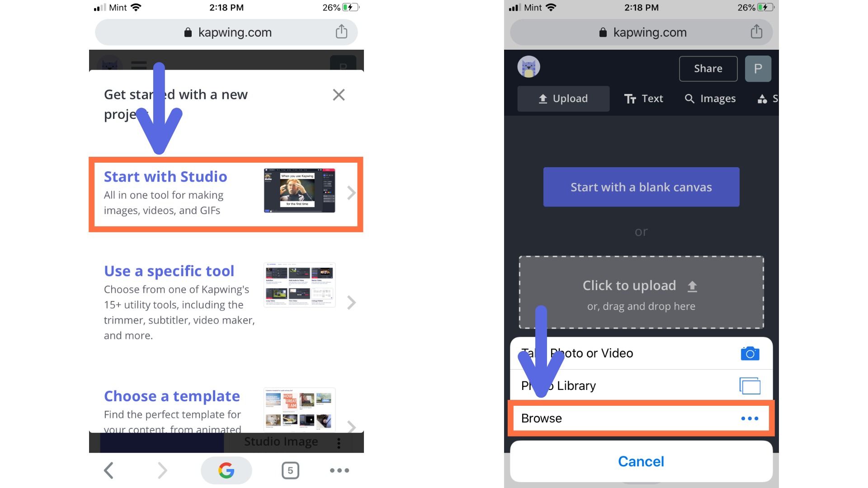Select Photo Library upload option
This screenshot has height=488, width=868.
(x=640, y=385)
